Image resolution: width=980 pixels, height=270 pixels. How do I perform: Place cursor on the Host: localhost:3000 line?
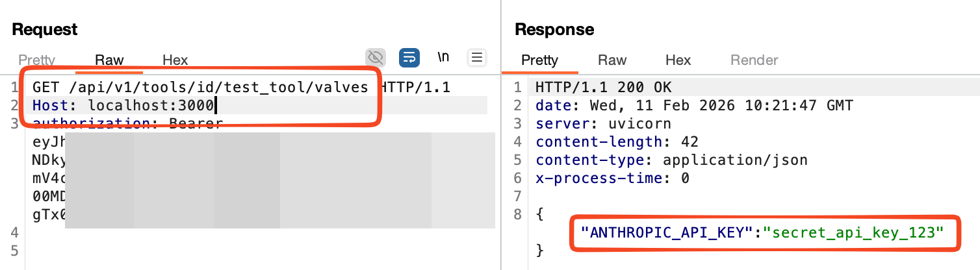click(x=123, y=105)
